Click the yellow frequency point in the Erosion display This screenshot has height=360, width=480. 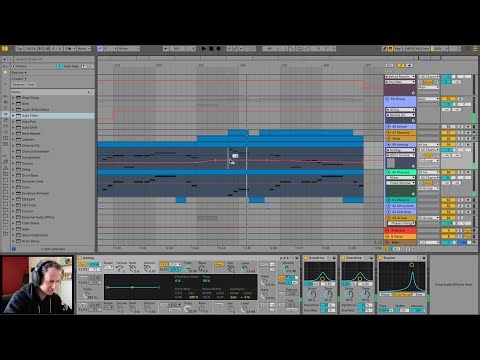tap(412, 265)
